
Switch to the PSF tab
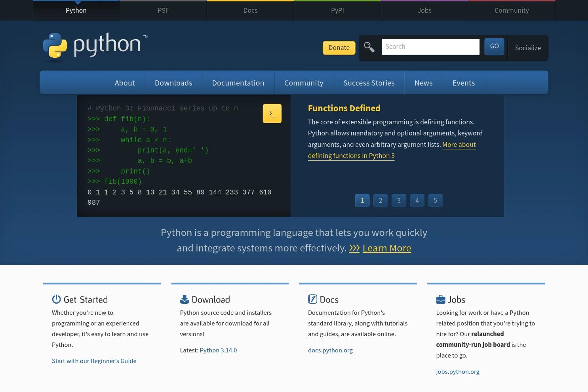163,10
